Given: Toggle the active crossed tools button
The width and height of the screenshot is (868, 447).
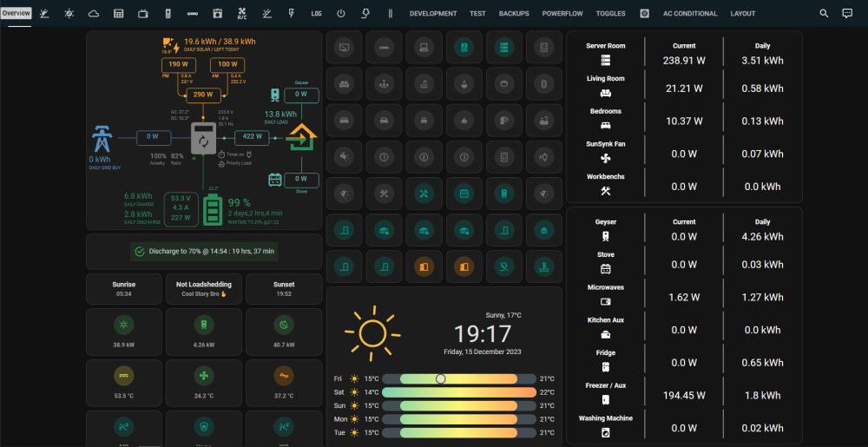Looking at the screenshot, I should tap(424, 194).
